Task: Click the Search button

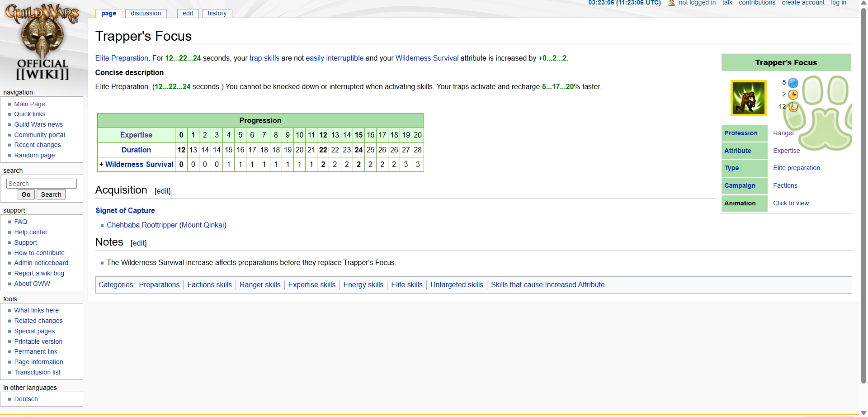Action: point(51,194)
